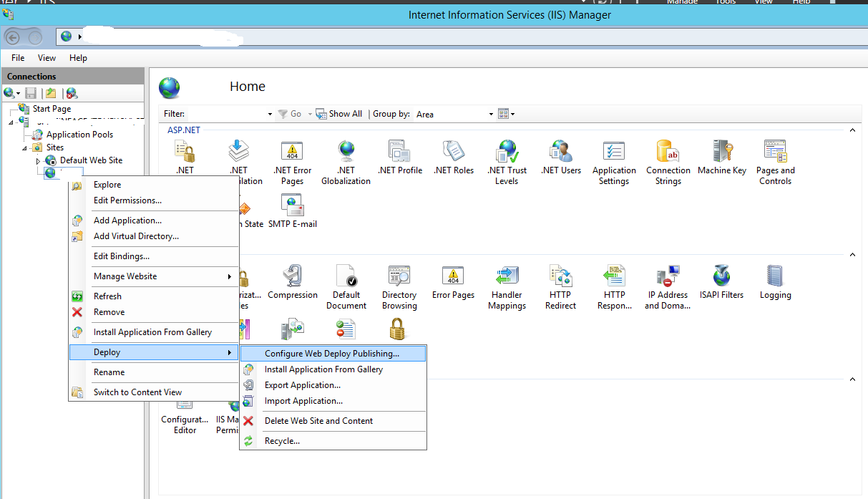Open the Group by Area dropdown
Viewport: 868px width, 499px height.
tap(455, 114)
